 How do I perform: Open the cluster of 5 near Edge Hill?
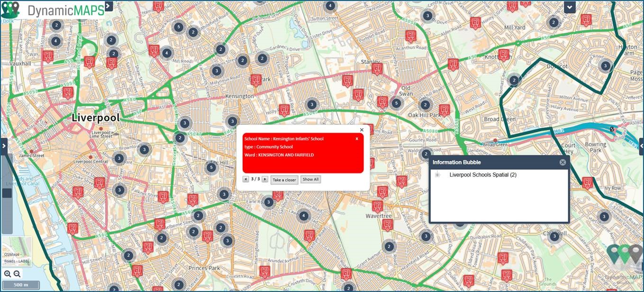211,167
